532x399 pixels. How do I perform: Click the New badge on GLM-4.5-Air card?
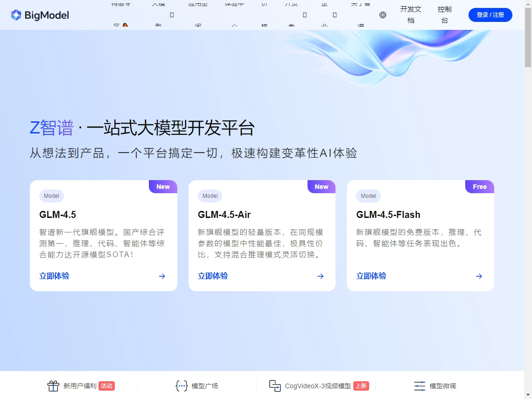click(x=322, y=187)
